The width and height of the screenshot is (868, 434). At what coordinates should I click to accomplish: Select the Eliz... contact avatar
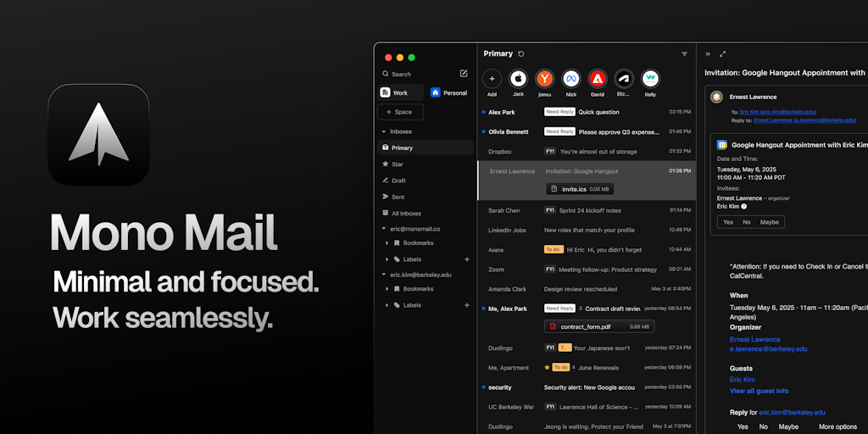[624, 79]
